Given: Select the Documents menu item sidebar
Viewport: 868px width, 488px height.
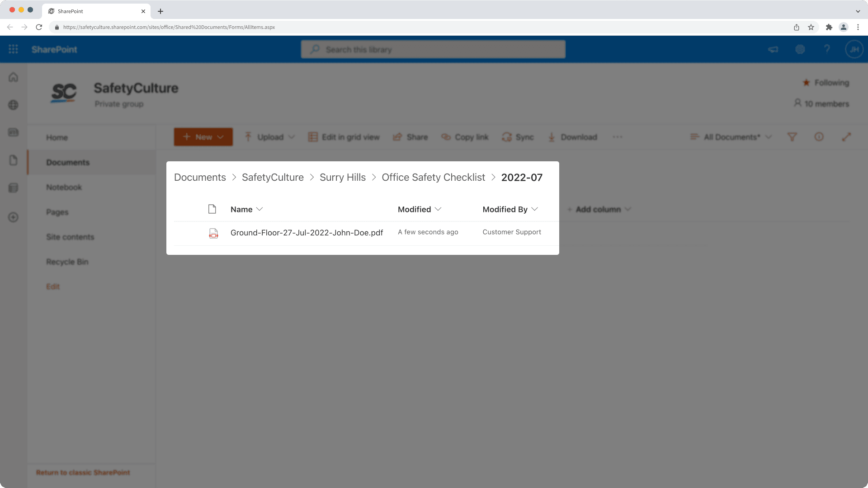Looking at the screenshot, I should point(68,162).
